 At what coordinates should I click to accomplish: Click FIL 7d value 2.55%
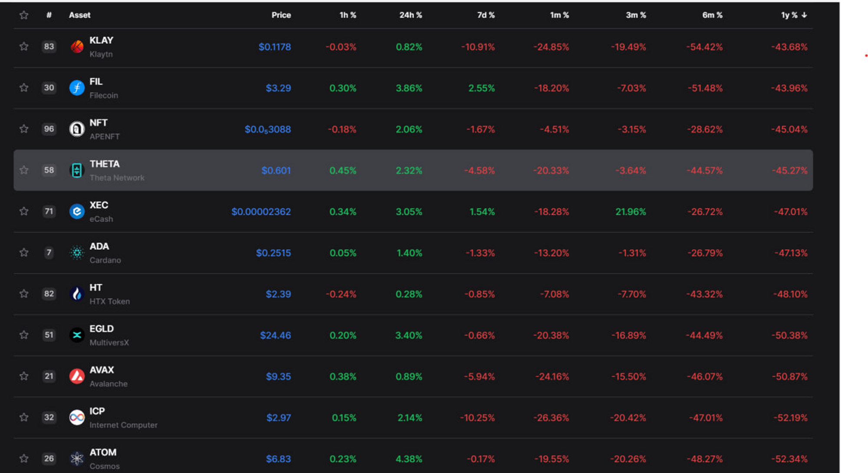481,88
